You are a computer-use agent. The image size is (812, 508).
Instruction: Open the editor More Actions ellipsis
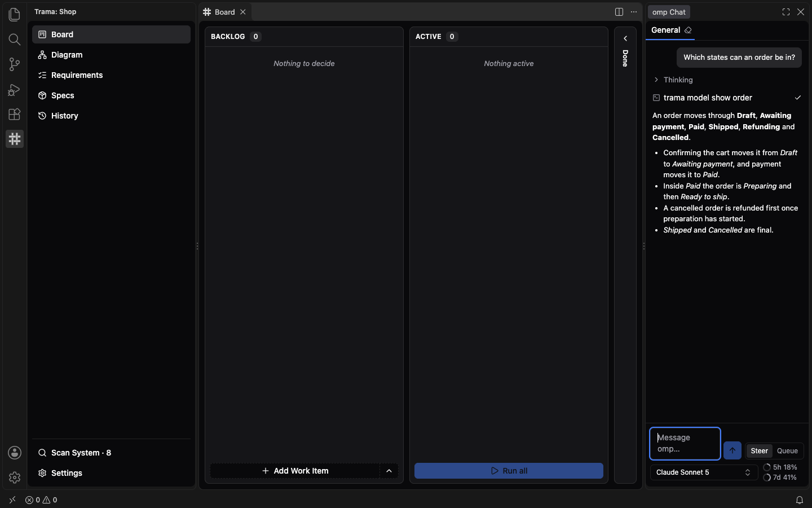[634, 12]
